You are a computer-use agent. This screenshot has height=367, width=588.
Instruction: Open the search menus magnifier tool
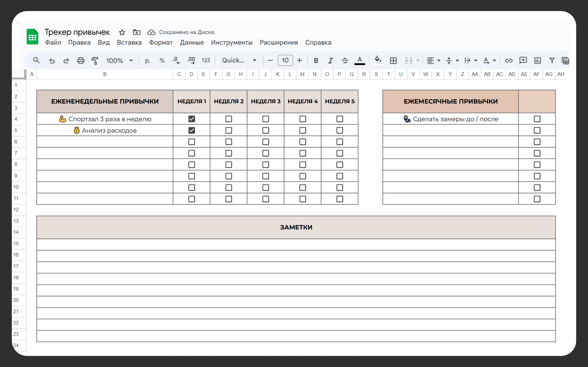[36, 60]
